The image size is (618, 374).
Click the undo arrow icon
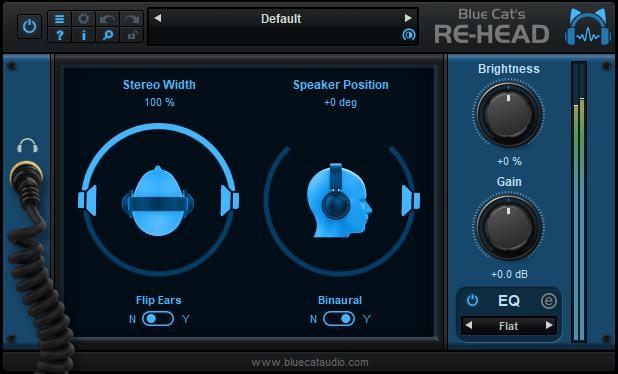tap(107, 19)
